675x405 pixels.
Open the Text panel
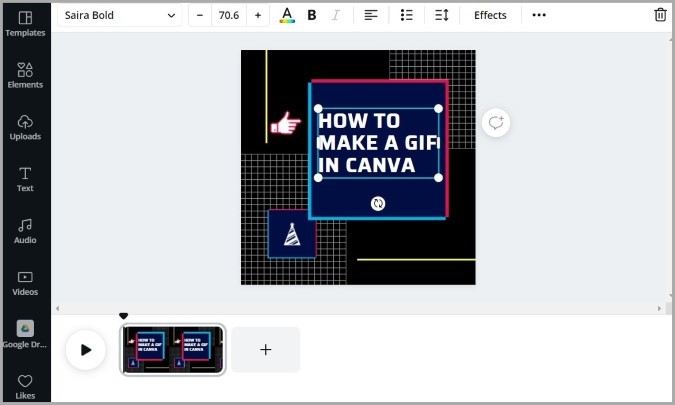(25, 179)
